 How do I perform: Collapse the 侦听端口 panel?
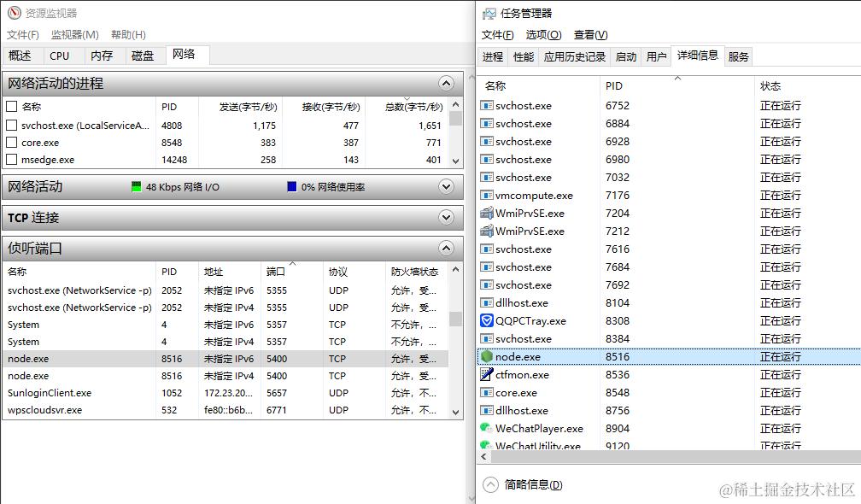tap(447, 249)
